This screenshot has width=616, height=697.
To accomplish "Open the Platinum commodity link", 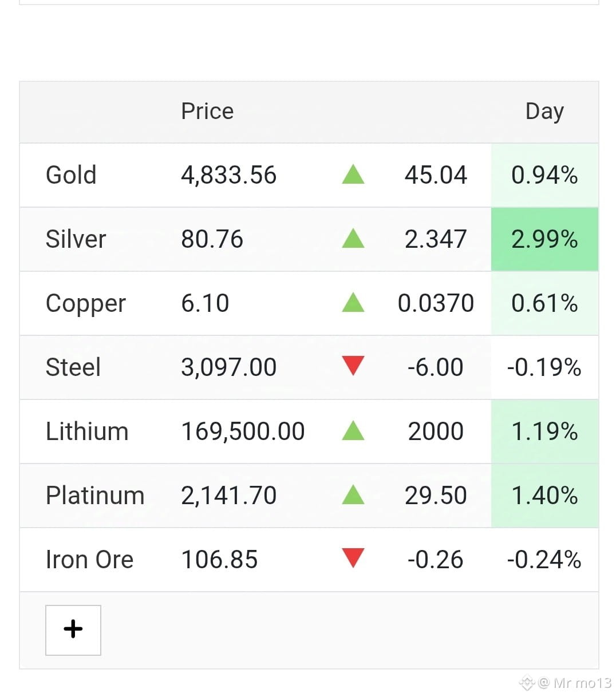I will click(x=95, y=496).
